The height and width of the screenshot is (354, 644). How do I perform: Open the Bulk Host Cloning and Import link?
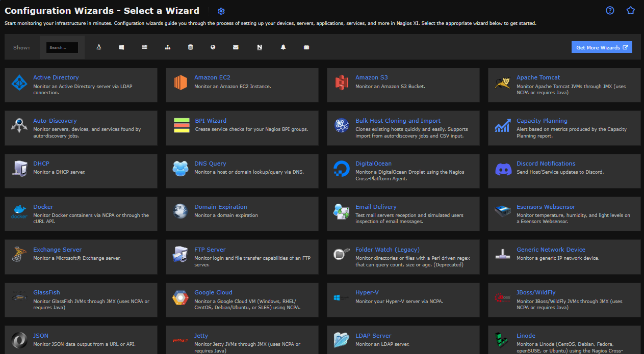click(x=398, y=121)
